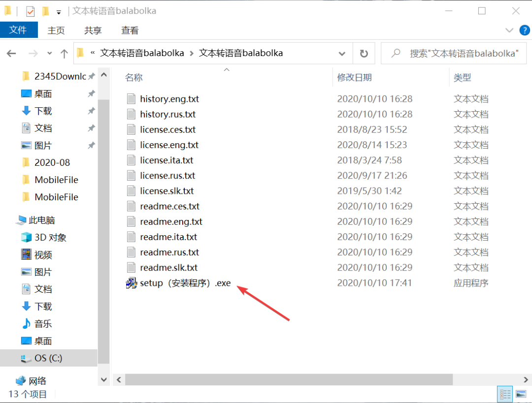Click horizontal scrollbar left arrow
532x403 pixels.
(x=119, y=379)
